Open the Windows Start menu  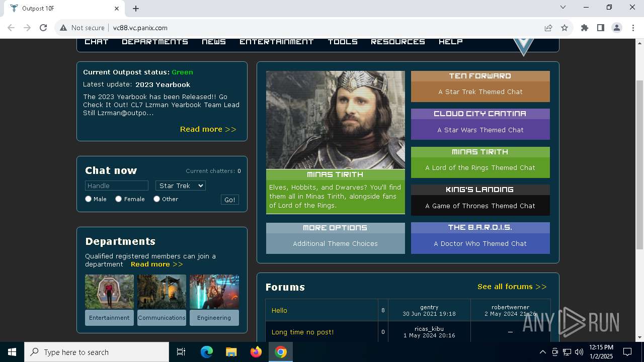(x=12, y=352)
